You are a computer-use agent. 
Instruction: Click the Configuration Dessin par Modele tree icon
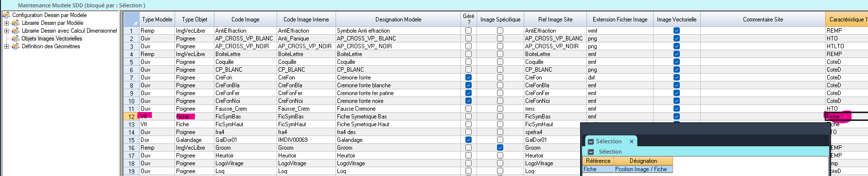click(6, 15)
